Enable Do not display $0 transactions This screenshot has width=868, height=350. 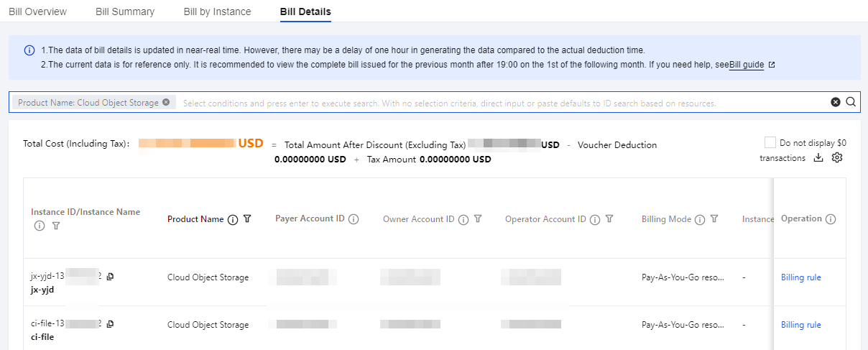click(770, 142)
